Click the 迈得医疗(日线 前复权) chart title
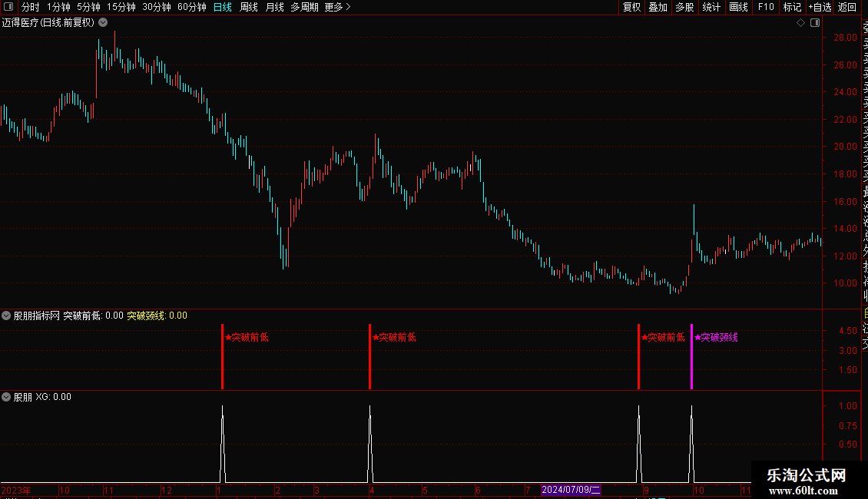868x499 pixels. coord(48,23)
